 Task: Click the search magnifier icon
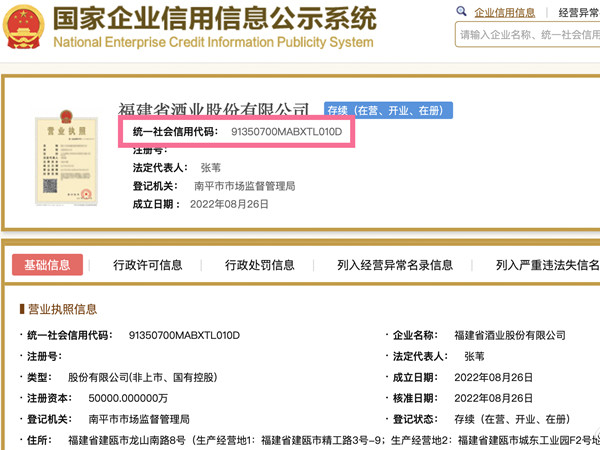[461, 11]
